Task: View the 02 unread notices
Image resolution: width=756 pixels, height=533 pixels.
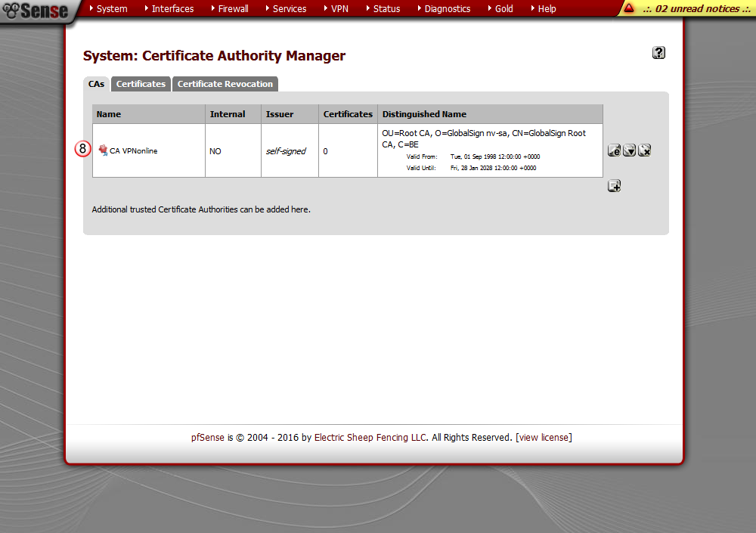Action: pyautogui.click(x=696, y=8)
